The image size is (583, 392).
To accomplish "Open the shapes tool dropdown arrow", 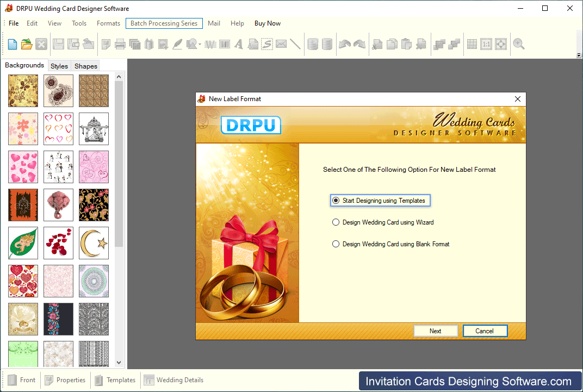I will (x=200, y=45).
